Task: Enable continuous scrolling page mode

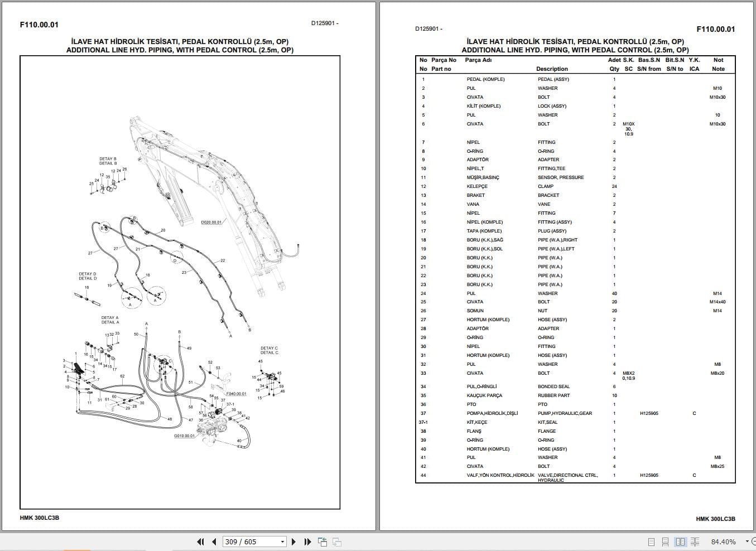Action: point(665,542)
